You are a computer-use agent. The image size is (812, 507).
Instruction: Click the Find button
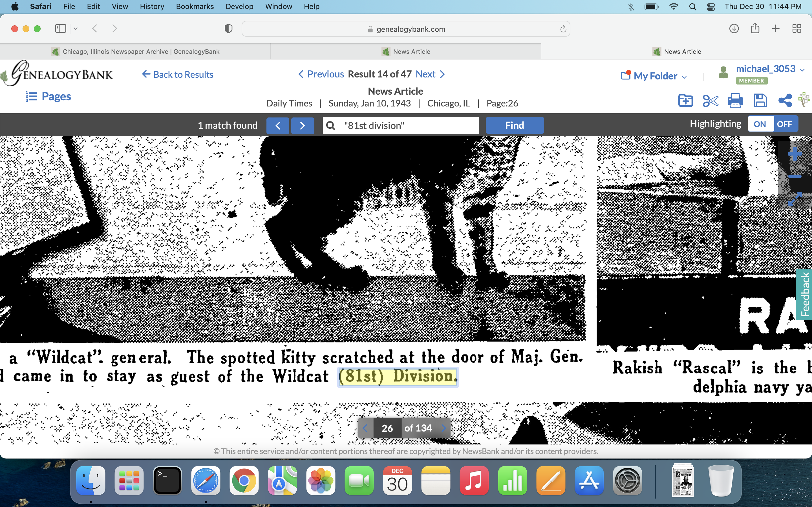[x=514, y=125]
